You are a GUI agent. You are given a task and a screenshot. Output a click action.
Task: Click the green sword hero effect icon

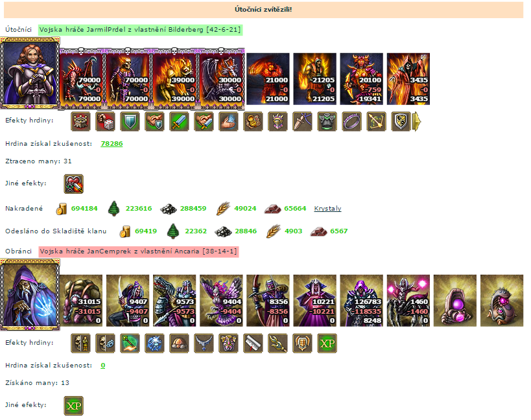179,121
